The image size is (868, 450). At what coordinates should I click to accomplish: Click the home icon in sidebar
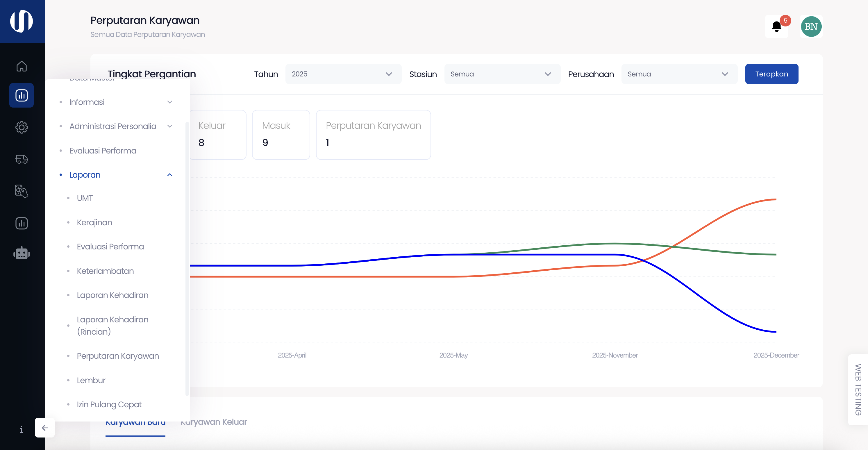point(22,66)
